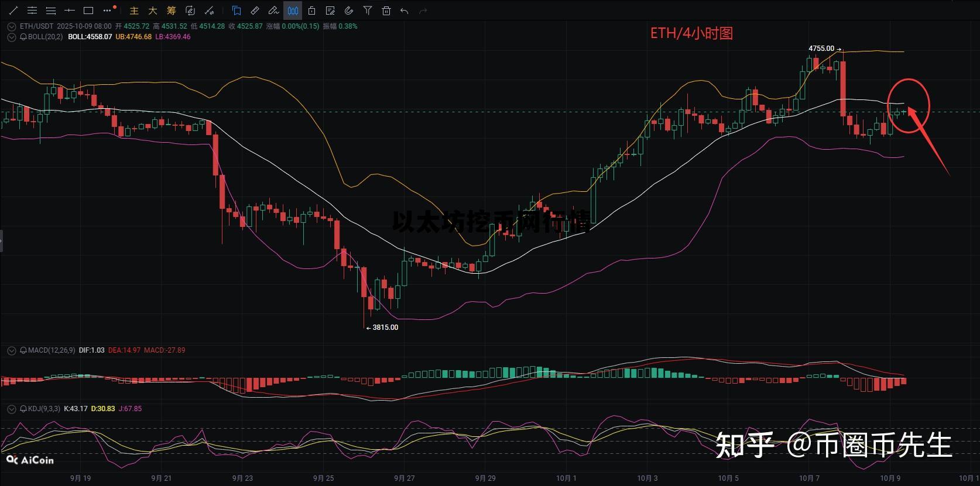Image resolution: width=980 pixels, height=486 pixels.
Task: Collapse the MACD indicator panel chevron
Action: (x=11, y=350)
